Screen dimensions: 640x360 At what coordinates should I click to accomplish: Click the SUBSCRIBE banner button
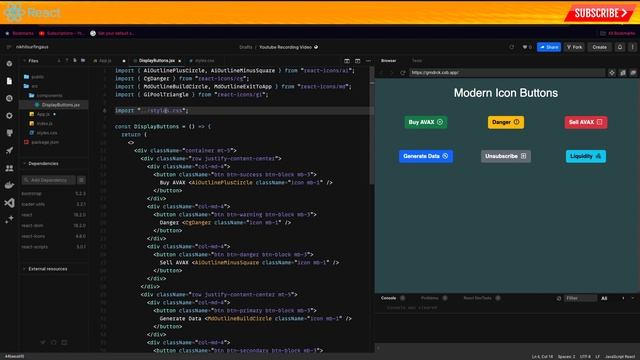click(x=600, y=13)
